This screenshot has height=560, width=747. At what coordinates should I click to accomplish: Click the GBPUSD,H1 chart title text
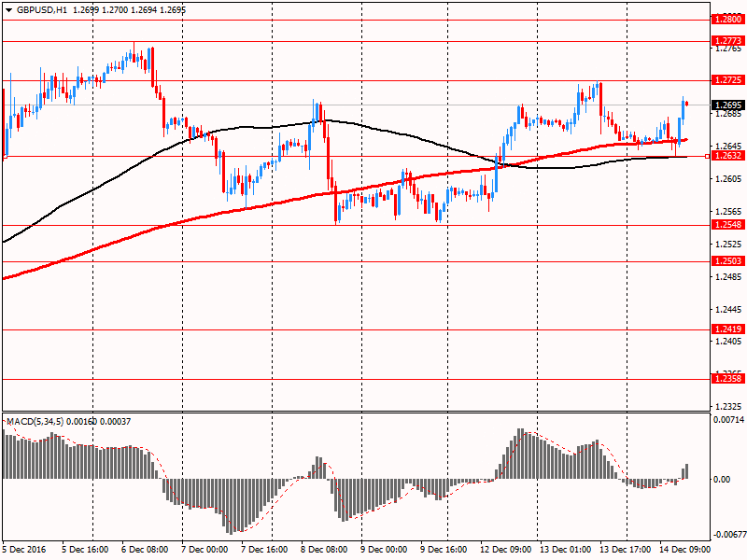click(42, 10)
